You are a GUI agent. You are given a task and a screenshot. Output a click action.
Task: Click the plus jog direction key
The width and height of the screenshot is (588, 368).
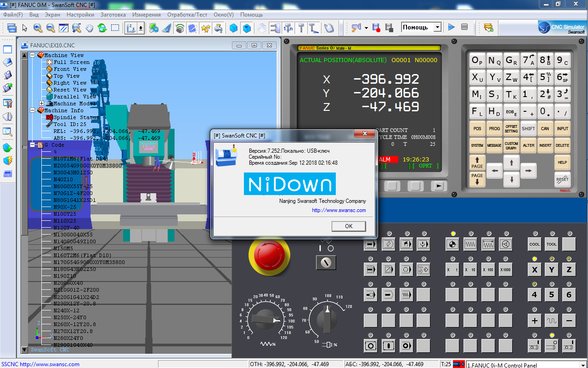point(534,320)
